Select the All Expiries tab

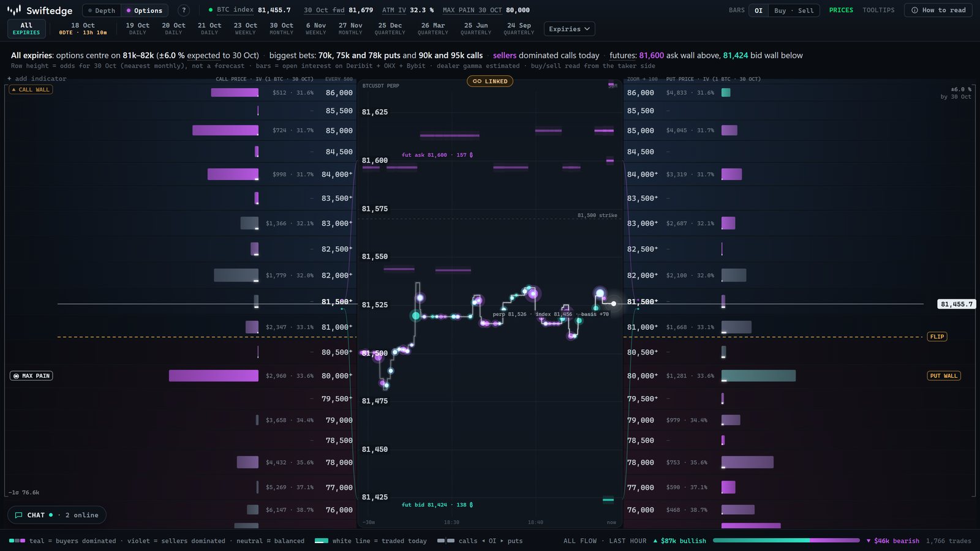pyautogui.click(x=26, y=29)
